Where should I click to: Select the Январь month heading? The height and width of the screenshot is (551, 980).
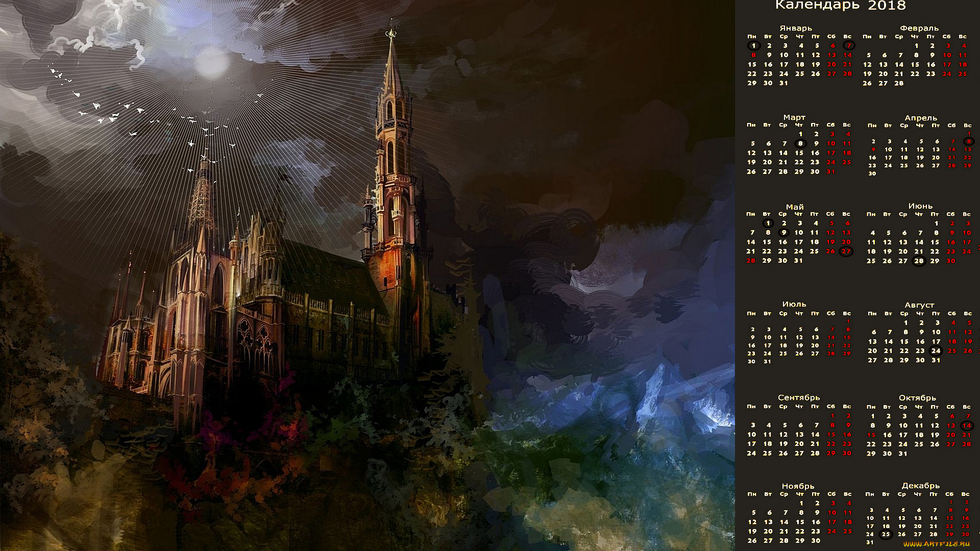click(795, 28)
